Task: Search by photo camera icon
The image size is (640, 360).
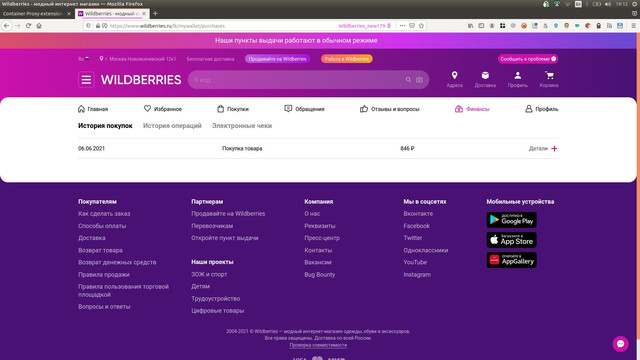Action: (x=419, y=80)
